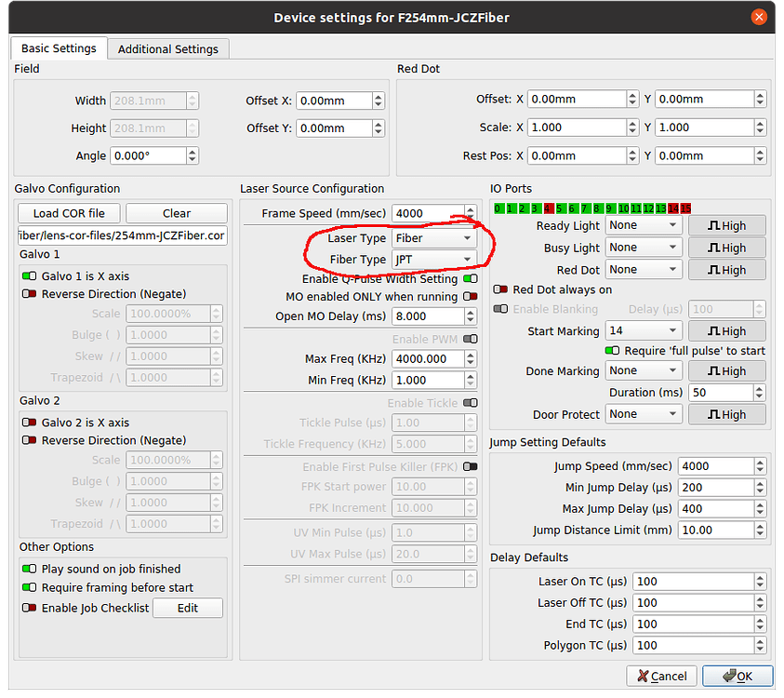
Task: Click the High pulse icon beside Start Marking
Action: 725,330
